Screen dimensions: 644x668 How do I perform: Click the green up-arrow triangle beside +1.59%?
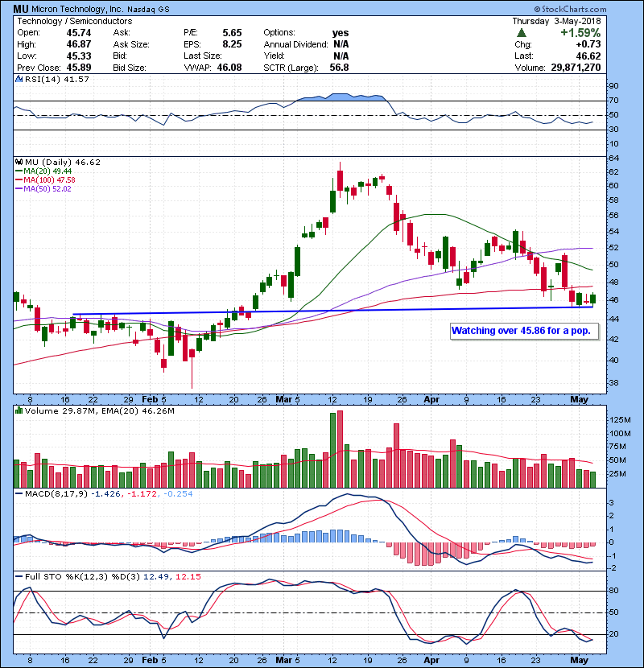pos(521,33)
